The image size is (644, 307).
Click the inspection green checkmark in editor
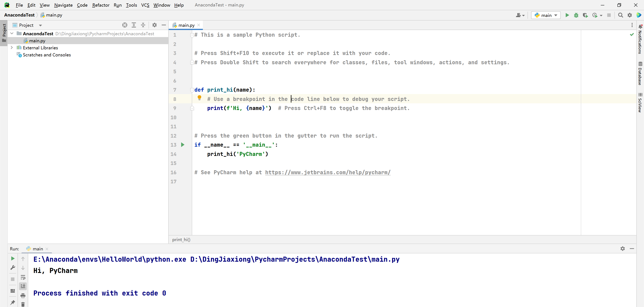click(x=632, y=34)
